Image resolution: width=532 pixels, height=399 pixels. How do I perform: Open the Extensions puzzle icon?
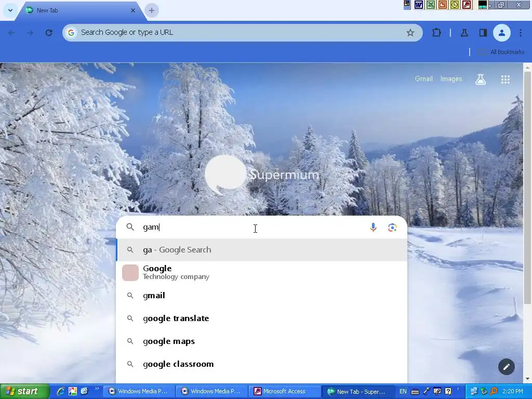pos(436,33)
